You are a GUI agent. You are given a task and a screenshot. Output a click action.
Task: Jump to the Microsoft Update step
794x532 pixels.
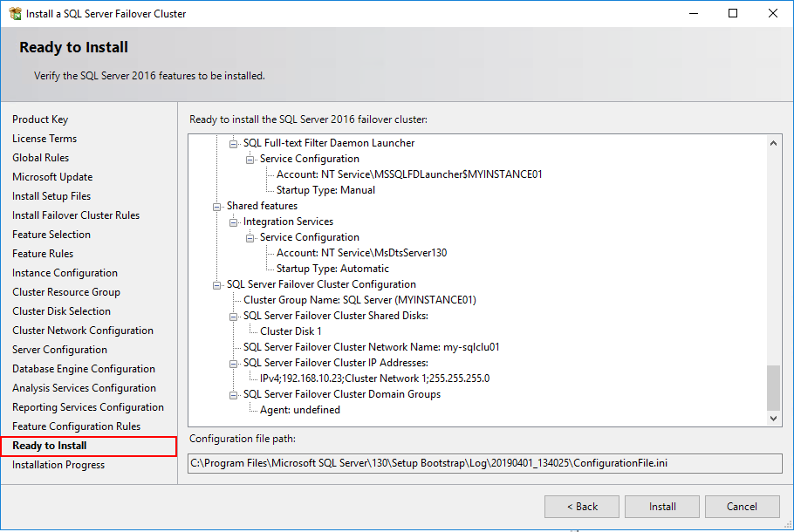[x=52, y=177]
